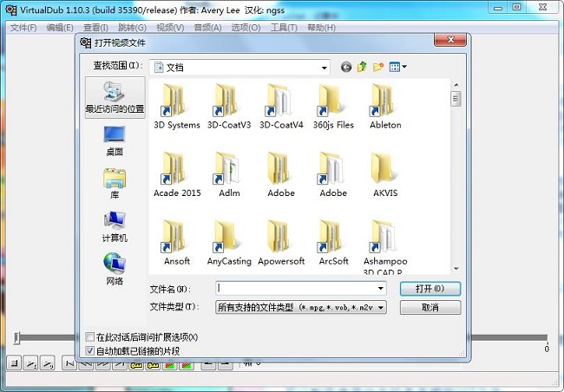Select the Apowersoft folder

point(281,243)
